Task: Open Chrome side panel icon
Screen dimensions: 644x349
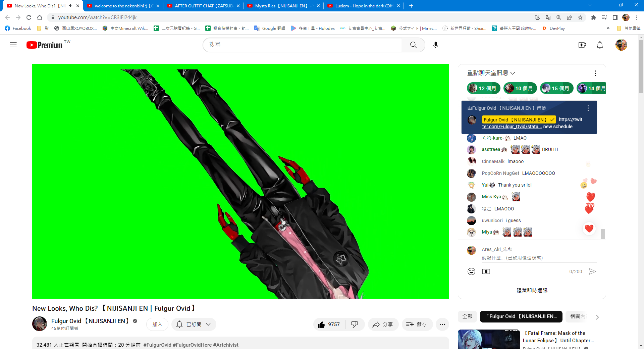Action: point(615,17)
